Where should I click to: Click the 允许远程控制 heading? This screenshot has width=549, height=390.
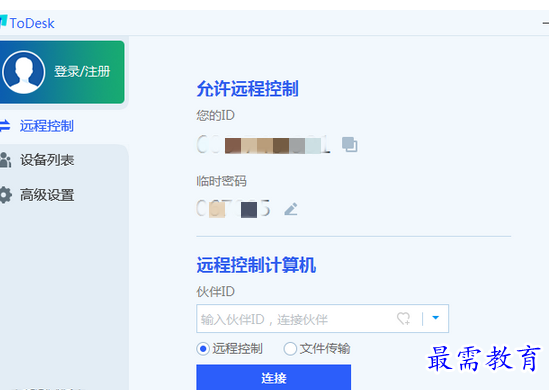tap(247, 88)
